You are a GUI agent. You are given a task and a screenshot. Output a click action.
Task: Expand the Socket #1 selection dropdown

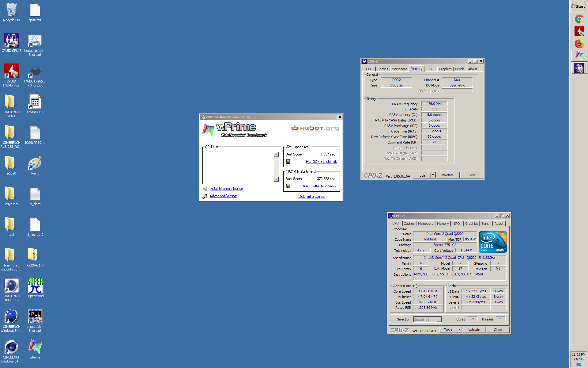[x=439, y=320]
